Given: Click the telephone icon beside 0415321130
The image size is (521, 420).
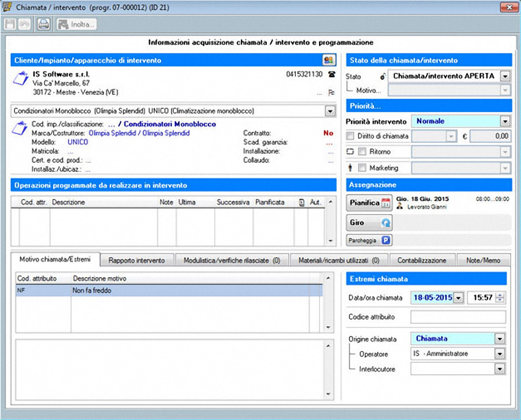Looking at the screenshot, I should coord(332,75).
